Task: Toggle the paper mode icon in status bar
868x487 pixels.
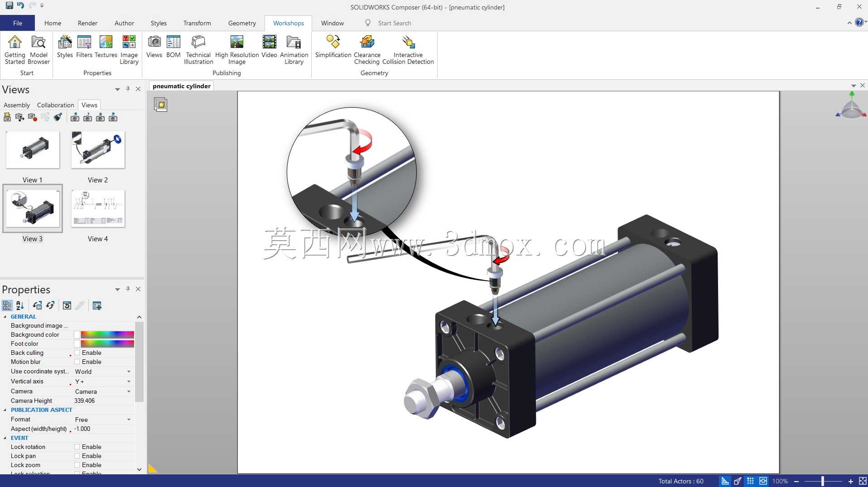Action: point(763,481)
